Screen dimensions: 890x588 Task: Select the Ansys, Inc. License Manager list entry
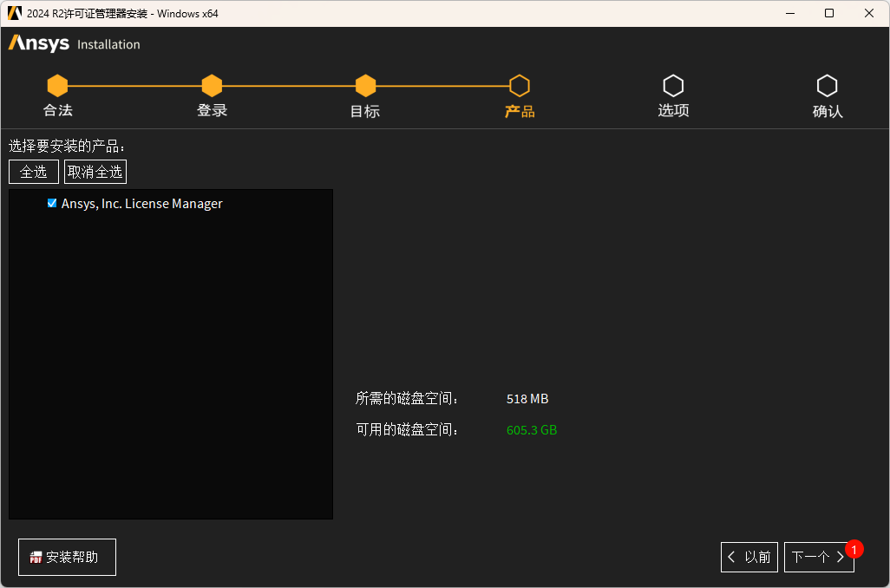click(x=142, y=204)
